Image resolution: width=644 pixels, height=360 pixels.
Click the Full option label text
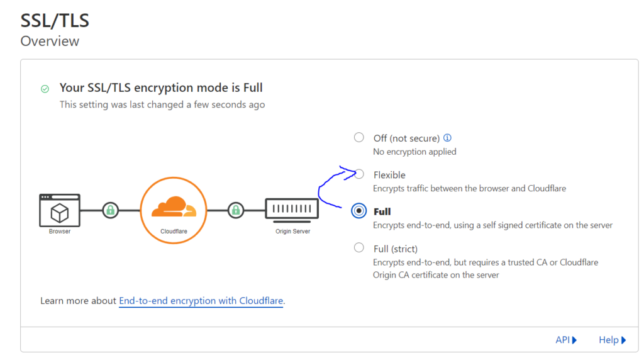382,211
